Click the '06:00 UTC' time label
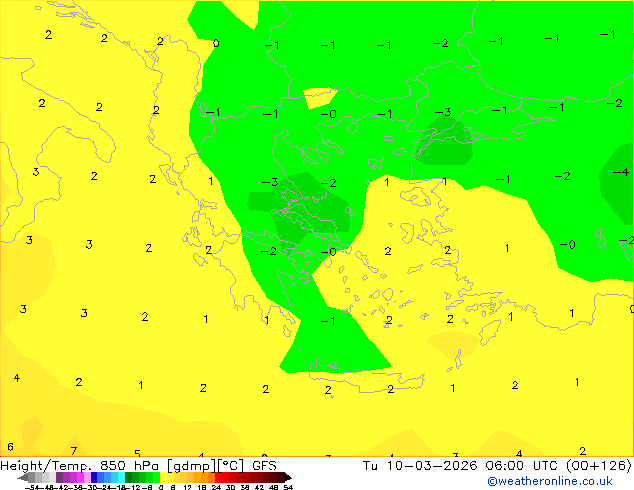Screen dimensions: 634x490 click(x=524, y=466)
